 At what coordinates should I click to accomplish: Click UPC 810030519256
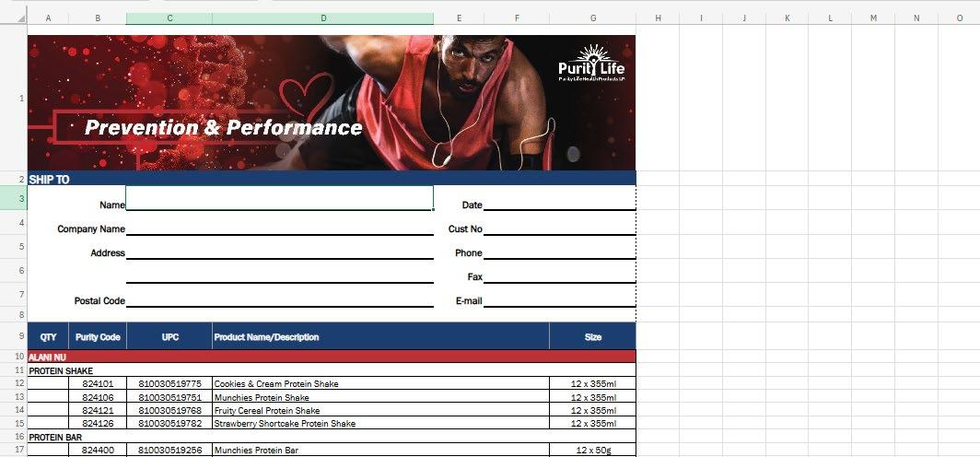(170, 450)
